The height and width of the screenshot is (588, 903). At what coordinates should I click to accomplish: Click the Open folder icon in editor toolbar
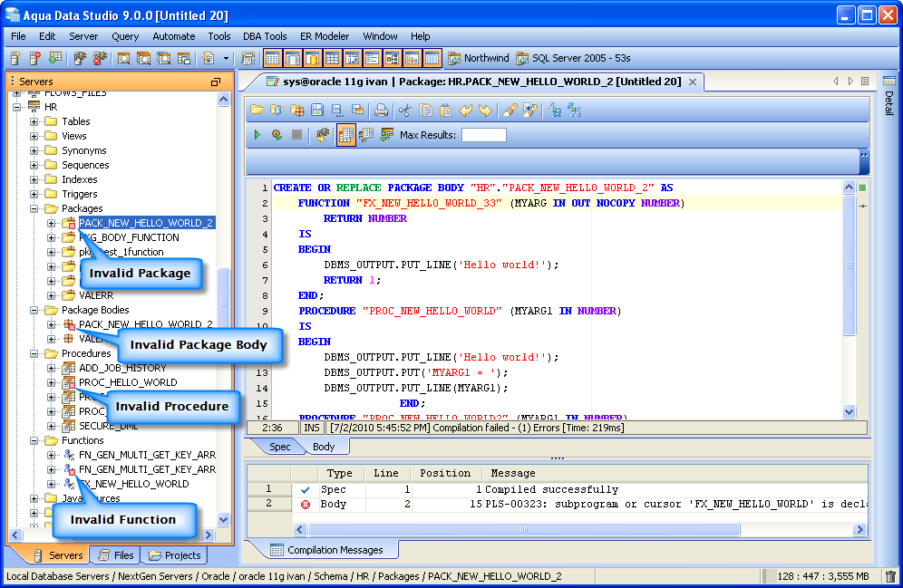[x=257, y=111]
